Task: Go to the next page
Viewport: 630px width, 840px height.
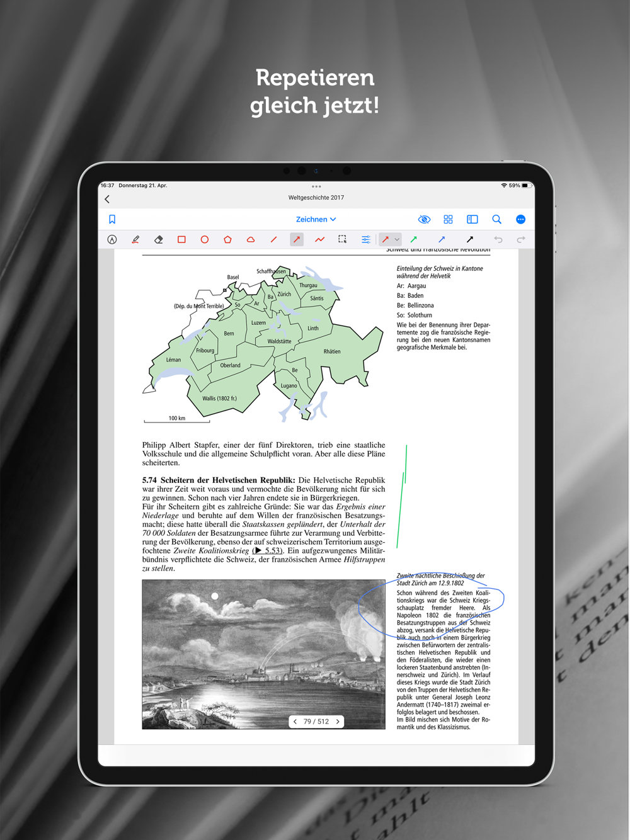Action: pos(338,722)
